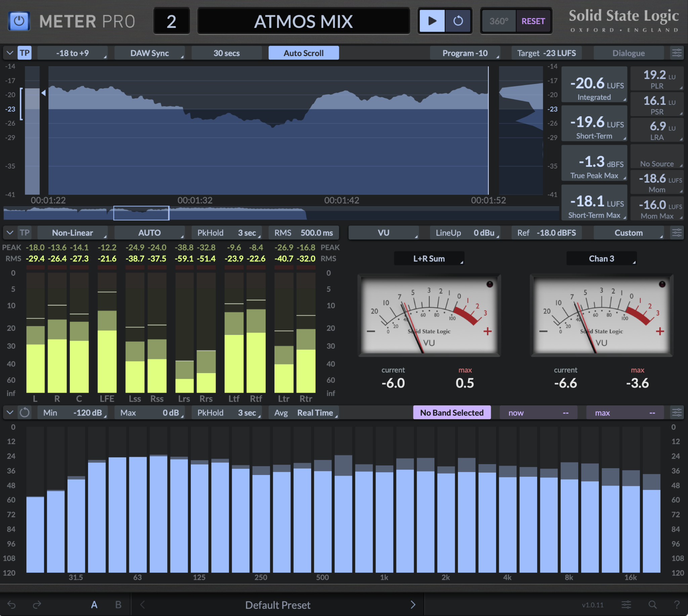Toggle the TP button in the meter section

[x=25, y=233]
